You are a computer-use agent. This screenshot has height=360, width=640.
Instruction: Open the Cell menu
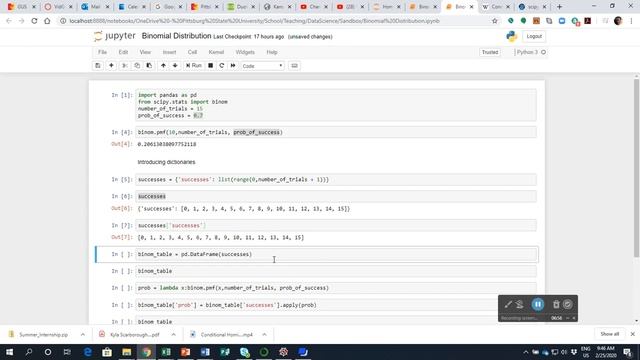click(192, 52)
